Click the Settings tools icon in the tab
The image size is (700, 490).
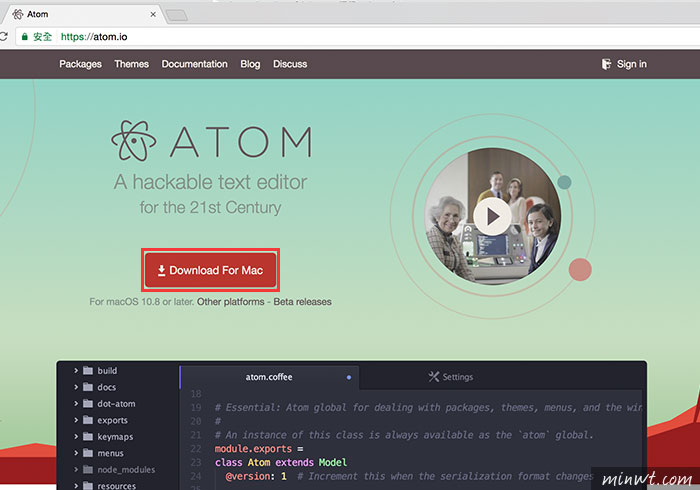[433, 377]
